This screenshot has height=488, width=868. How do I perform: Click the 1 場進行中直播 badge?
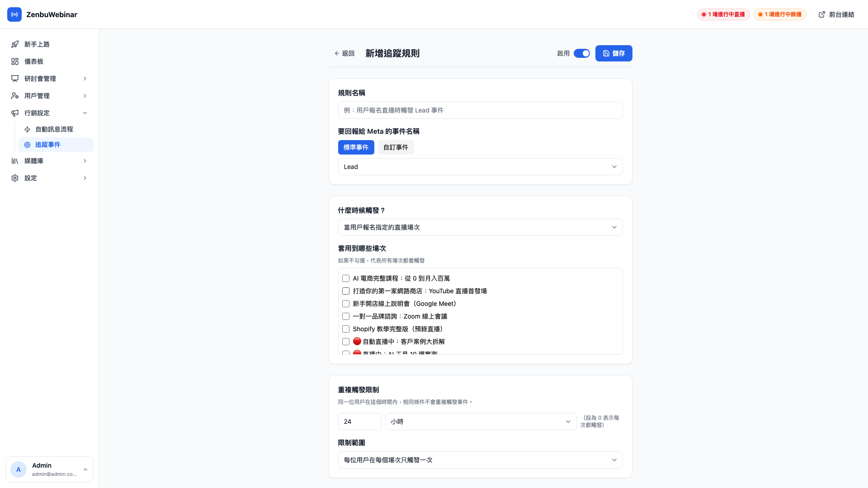[723, 14]
